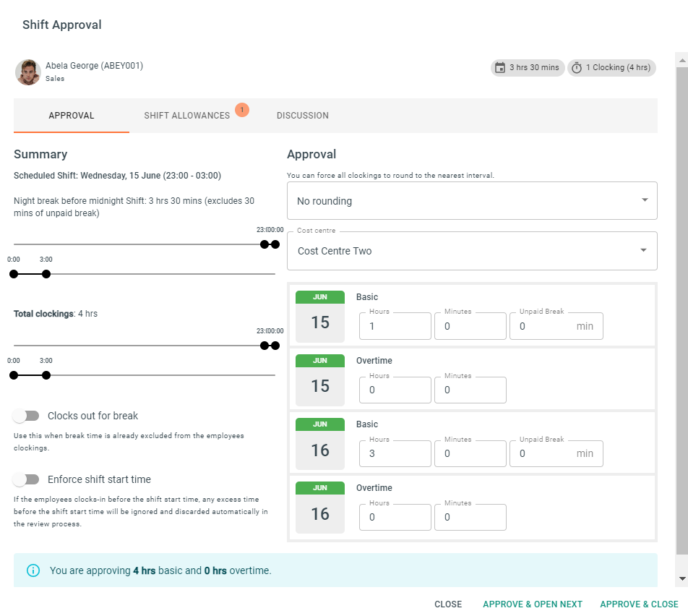Click the calendar icon beside 3 hrs 30 mins

500,68
